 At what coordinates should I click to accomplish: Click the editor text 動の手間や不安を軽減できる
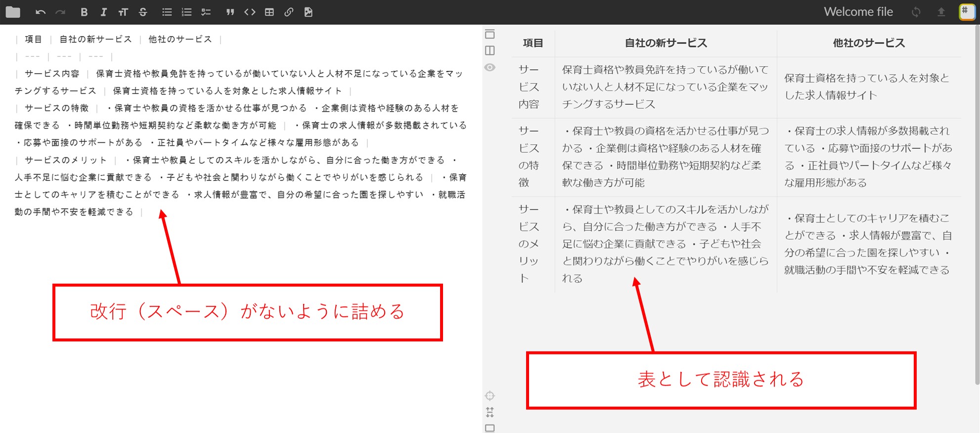click(x=74, y=212)
